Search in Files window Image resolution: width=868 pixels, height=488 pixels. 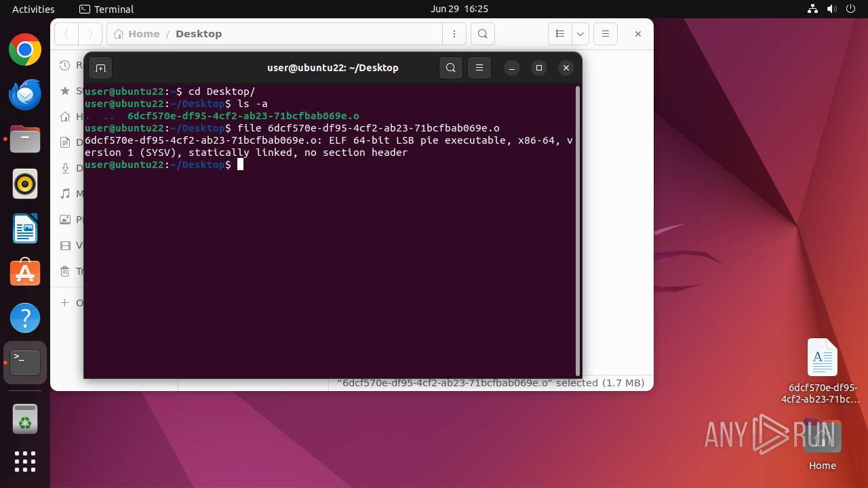482,34
